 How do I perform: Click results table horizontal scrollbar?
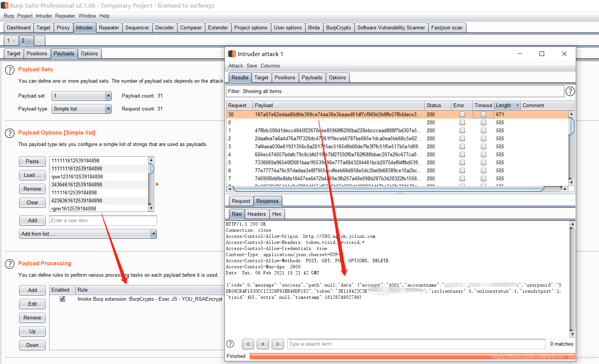[389, 189]
